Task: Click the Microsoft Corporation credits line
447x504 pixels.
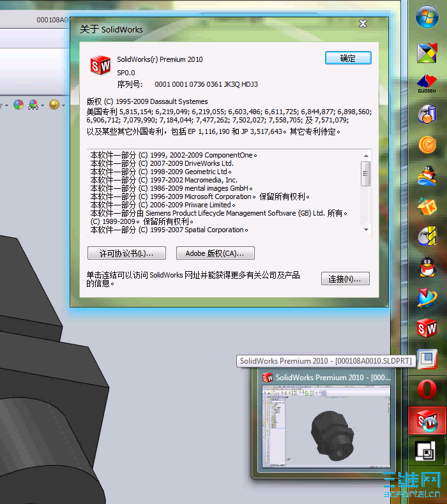Action: pyautogui.click(x=200, y=197)
